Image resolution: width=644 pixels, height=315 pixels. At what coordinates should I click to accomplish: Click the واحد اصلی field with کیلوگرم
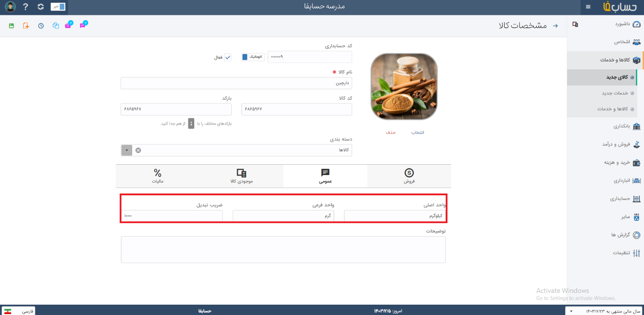click(395, 216)
